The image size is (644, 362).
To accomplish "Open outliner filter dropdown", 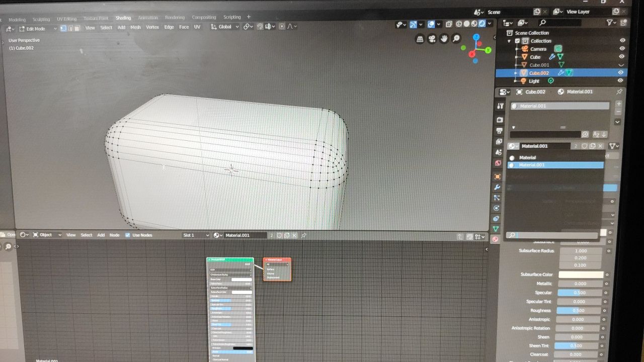I will point(611,23).
